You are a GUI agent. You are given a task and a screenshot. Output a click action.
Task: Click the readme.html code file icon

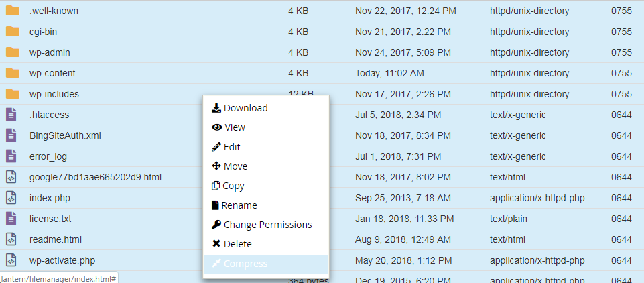click(11, 239)
